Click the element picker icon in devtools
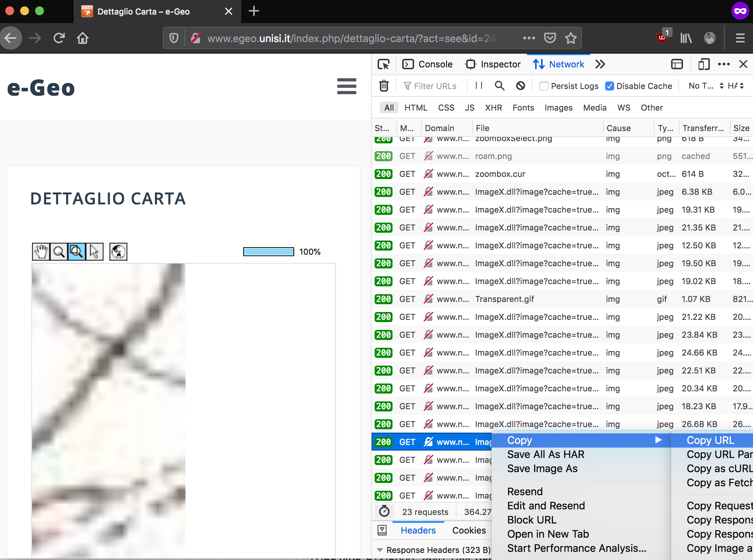The width and height of the screenshot is (753, 560). (x=384, y=64)
